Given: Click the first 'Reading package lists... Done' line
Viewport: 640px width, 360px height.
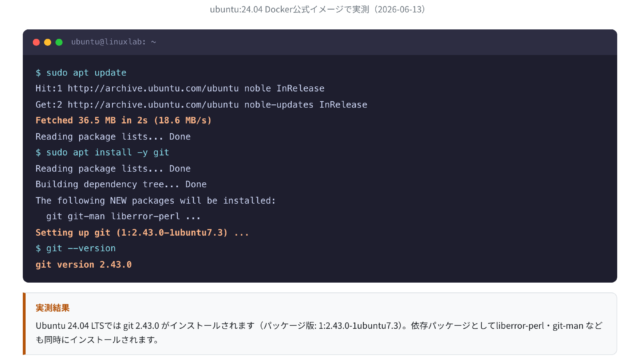Looking at the screenshot, I should [x=113, y=137].
